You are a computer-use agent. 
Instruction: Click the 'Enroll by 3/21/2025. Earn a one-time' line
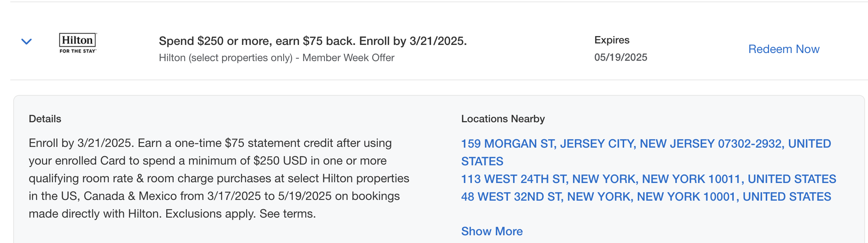coord(210,143)
